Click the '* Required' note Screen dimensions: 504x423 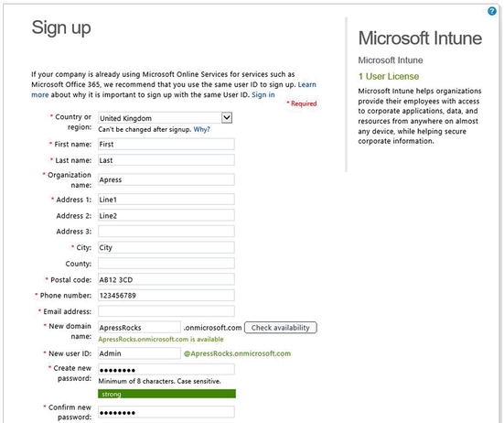tap(302, 103)
